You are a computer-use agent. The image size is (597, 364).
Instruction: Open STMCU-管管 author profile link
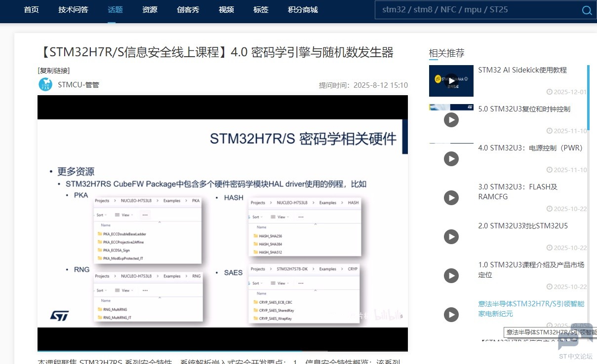pos(79,85)
